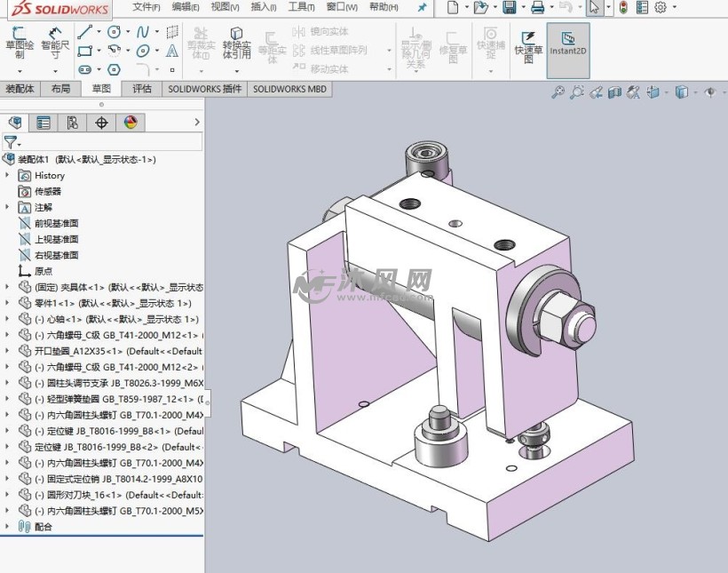Switch to the 评估 tab

[142, 89]
